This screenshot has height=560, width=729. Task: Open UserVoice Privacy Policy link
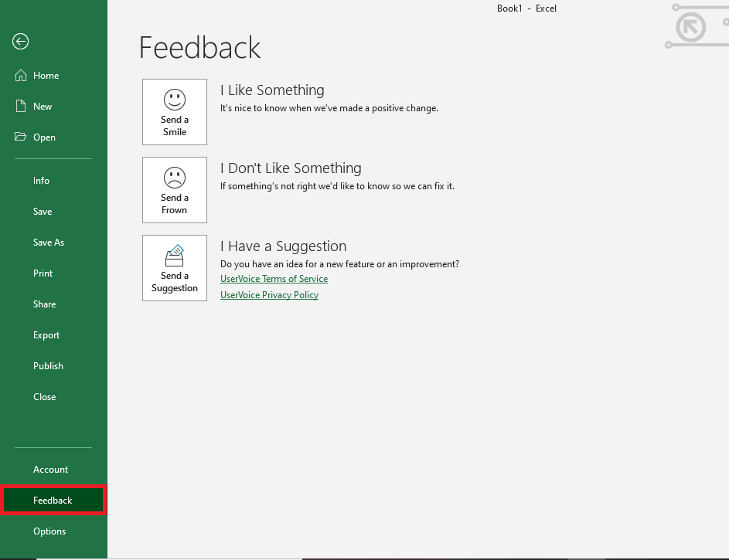click(x=269, y=295)
